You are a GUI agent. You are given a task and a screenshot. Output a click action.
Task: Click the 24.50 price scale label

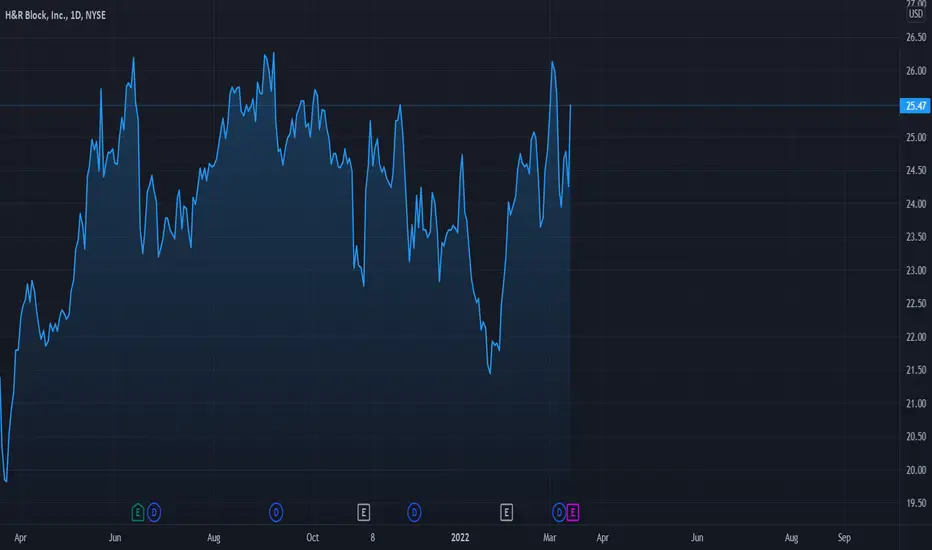(x=916, y=171)
